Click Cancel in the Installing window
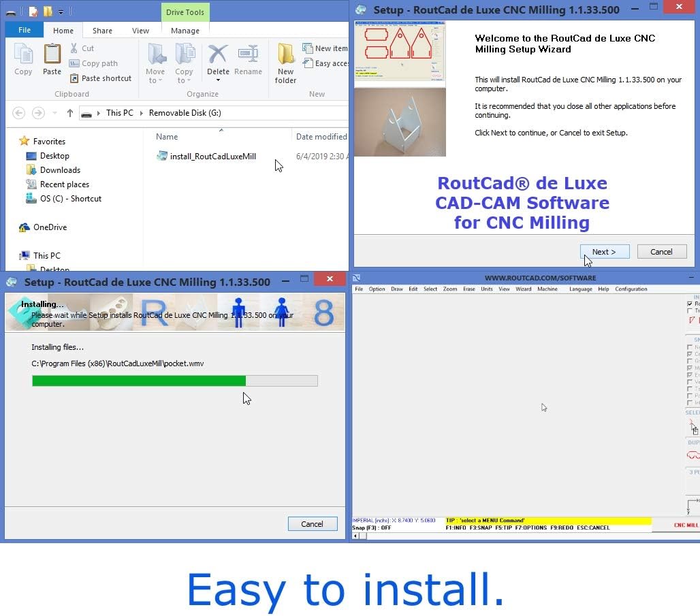700x616 pixels. coord(313,523)
